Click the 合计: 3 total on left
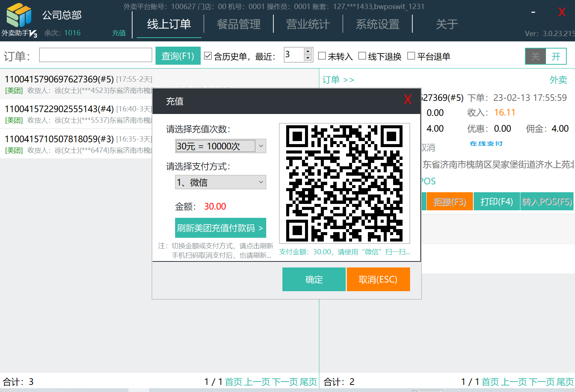The image size is (575, 392). pyautogui.click(x=18, y=382)
